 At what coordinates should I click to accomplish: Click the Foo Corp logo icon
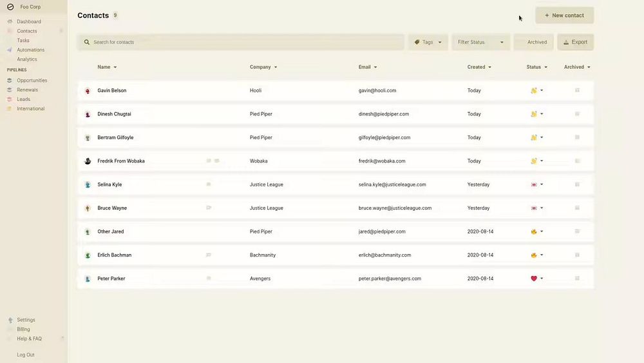point(10,6)
